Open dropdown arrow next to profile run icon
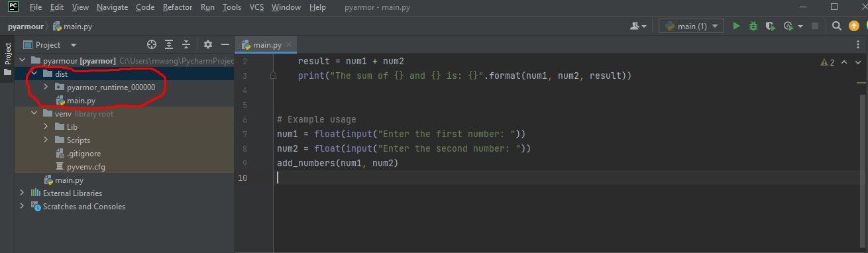This screenshot has width=868, height=253. tap(800, 26)
